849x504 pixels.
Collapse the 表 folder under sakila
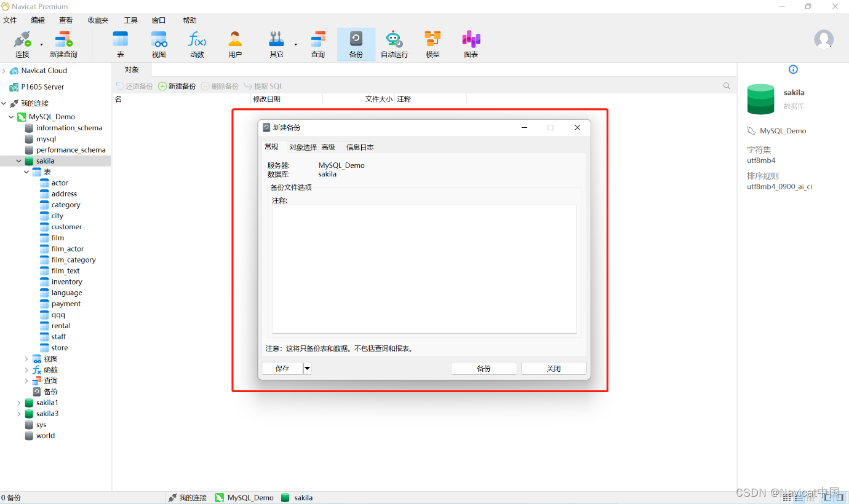coord(26,172)
